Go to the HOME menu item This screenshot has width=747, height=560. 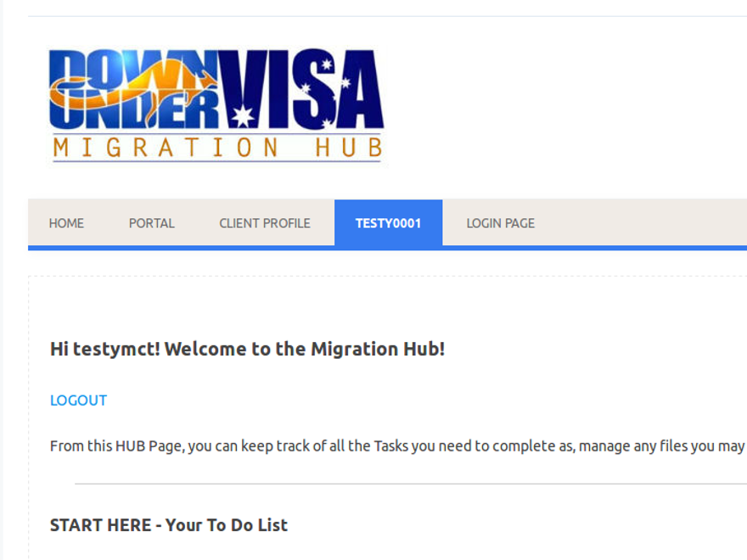click(66, 223)
